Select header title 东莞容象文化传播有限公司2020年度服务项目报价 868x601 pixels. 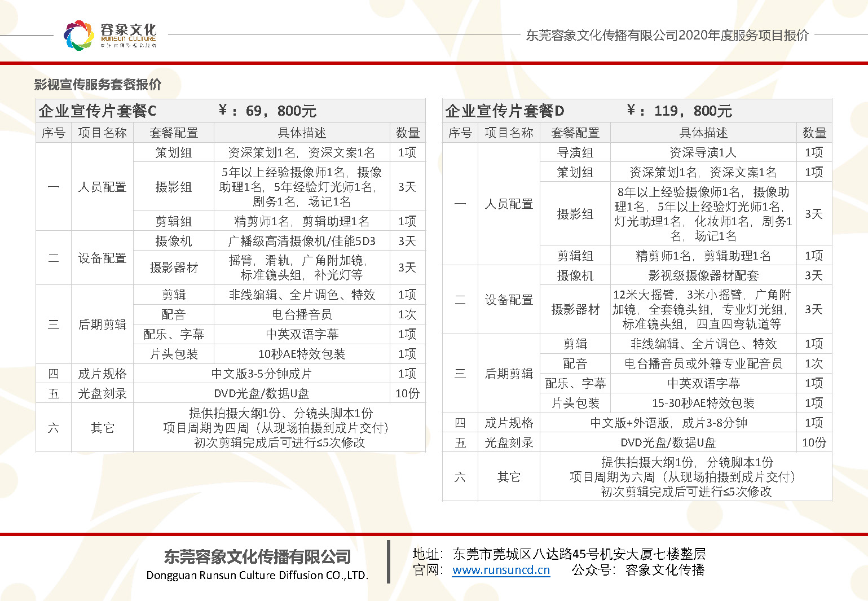pyautogui.click(x=667, y=35)
